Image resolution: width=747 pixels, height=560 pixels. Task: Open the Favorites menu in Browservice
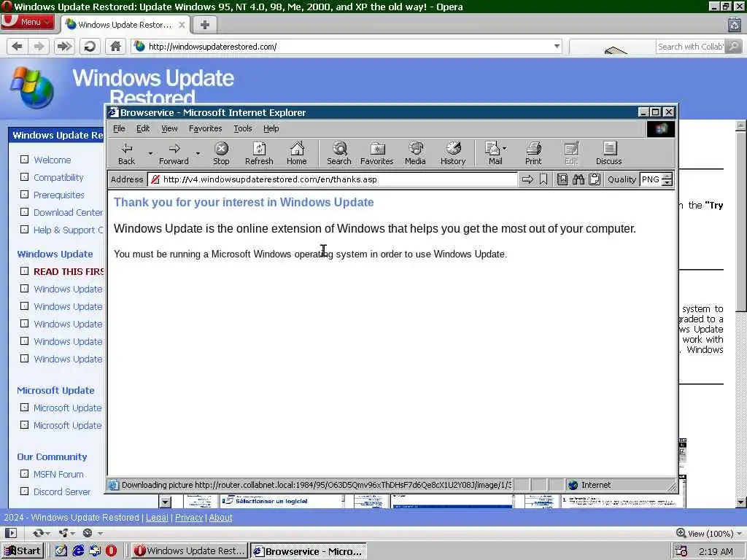pyautogui.click(x=205, y=128)
